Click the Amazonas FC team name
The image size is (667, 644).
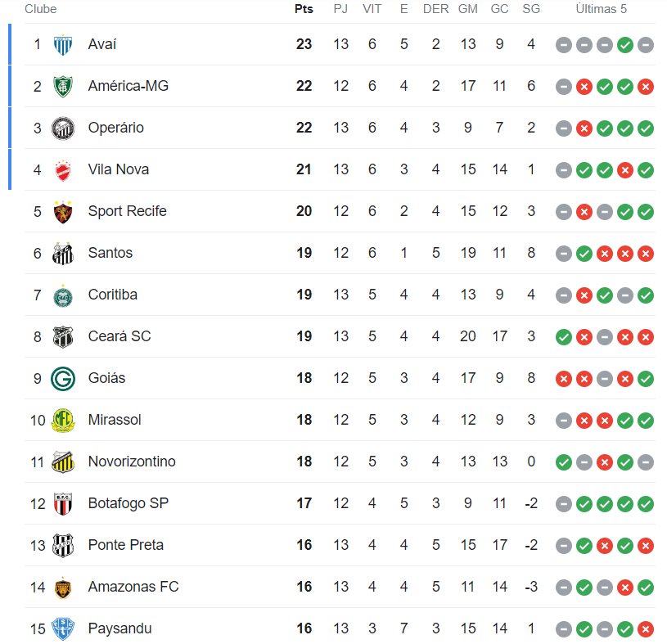pyautogui.click(x=133, y=587)
